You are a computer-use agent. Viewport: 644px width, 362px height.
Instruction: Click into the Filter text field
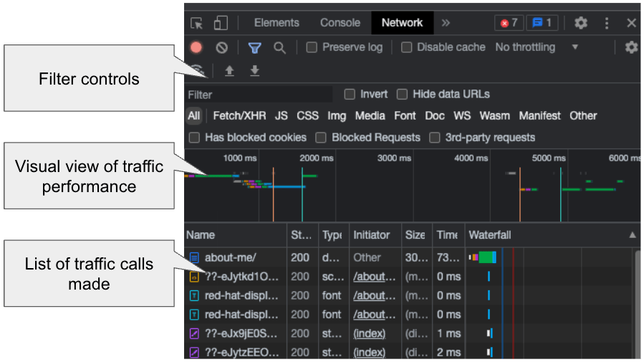point(258,95)
